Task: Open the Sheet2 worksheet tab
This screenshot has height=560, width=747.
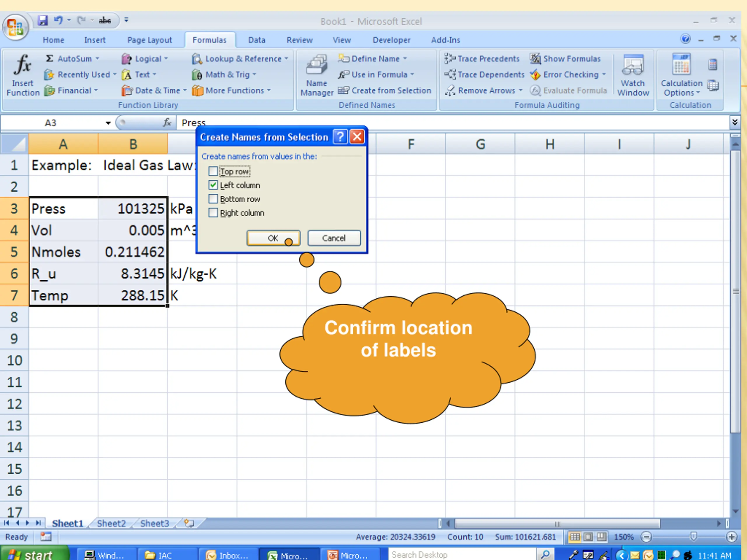Action: coord(111,523)
